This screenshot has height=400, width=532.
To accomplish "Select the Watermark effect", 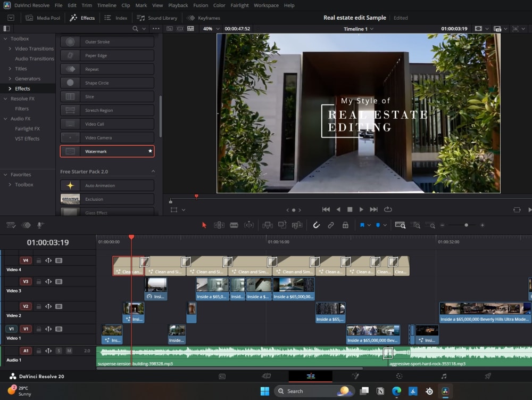I will (107, 151).
